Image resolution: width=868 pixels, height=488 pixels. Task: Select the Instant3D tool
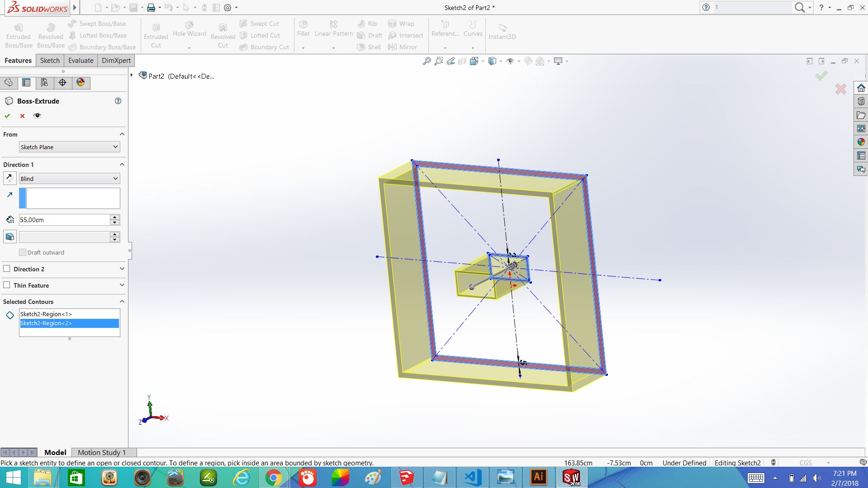(x=502, y=32)
